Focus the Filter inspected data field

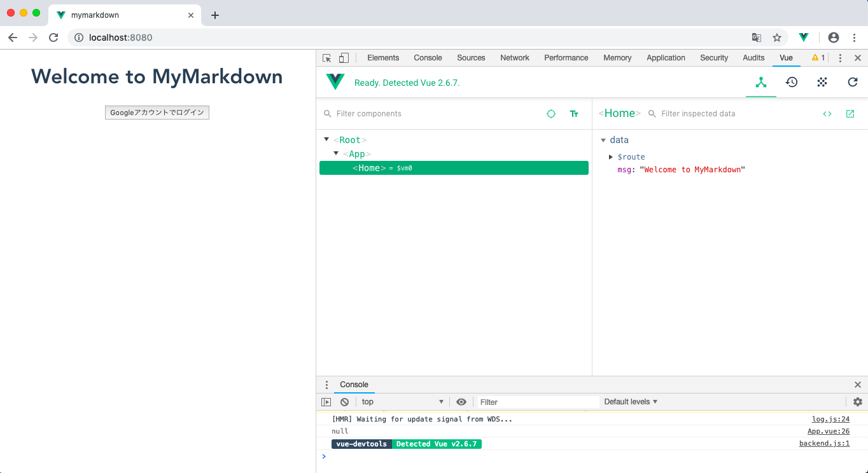point(732,114)
